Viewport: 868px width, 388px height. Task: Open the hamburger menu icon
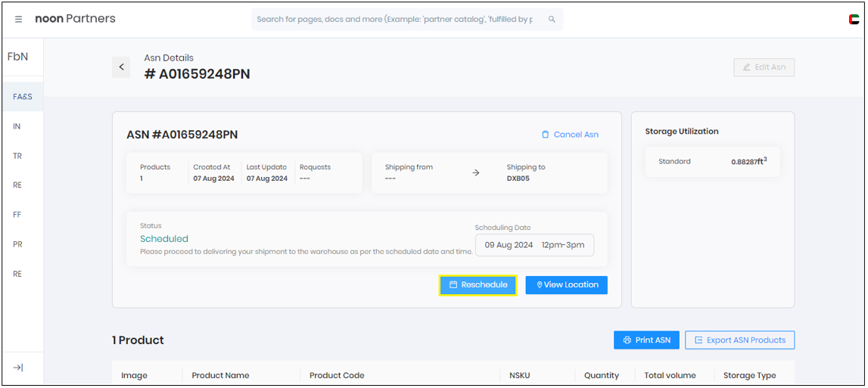coord(18,19)
